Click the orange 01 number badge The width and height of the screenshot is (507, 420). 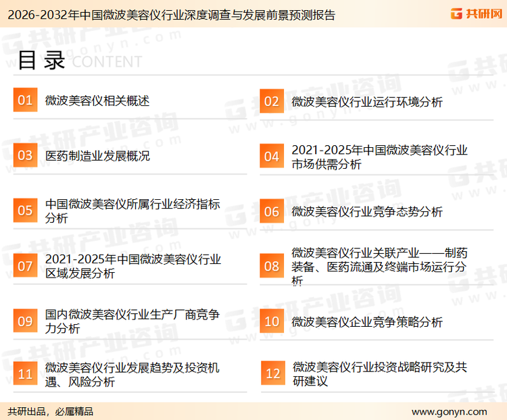pyautogui.click(x=25, y=101)
